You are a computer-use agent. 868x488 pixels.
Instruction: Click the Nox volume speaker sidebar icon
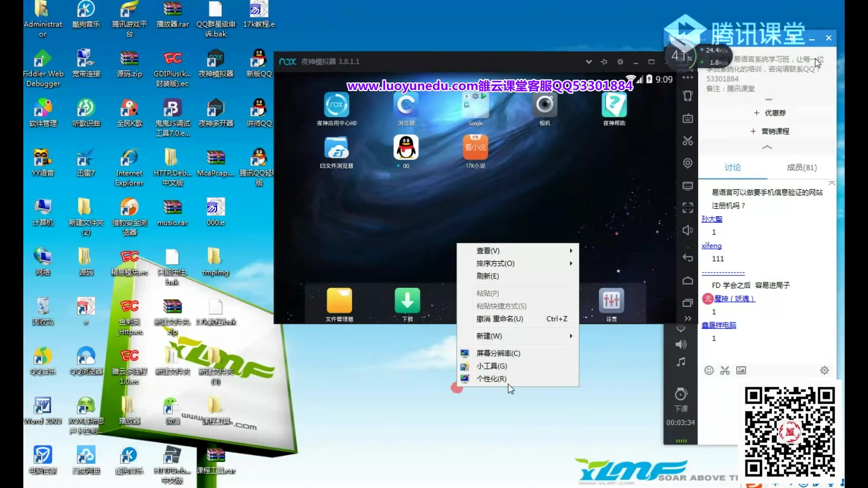tap(688, 230)
